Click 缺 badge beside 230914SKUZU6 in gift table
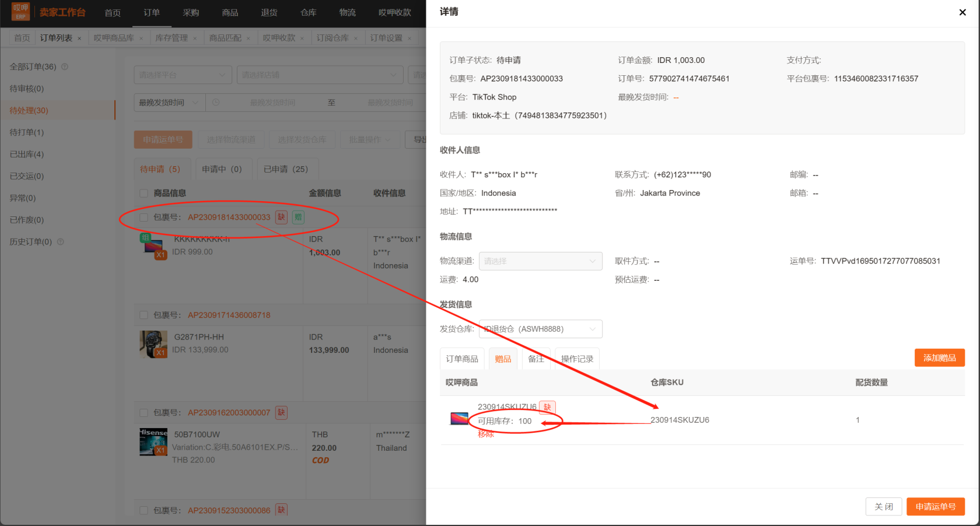Image resolution: width=980 pixels, height=526 pixels. 547,407
